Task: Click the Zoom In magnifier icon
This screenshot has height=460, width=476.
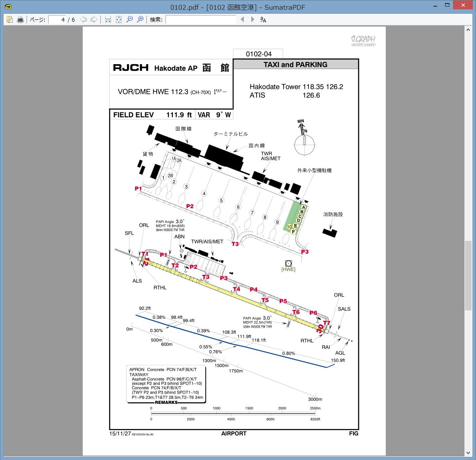Action: point(140,19)
